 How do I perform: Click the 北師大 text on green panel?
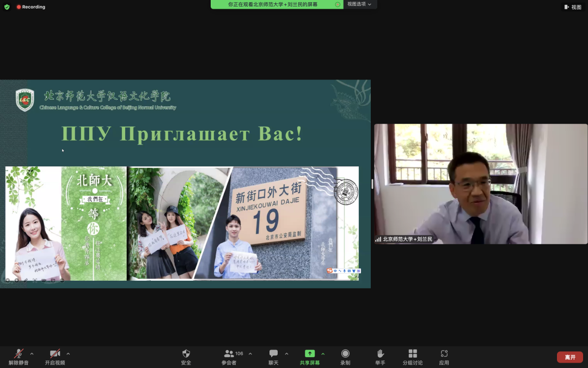pyautogui.click(x=95, y=181)
